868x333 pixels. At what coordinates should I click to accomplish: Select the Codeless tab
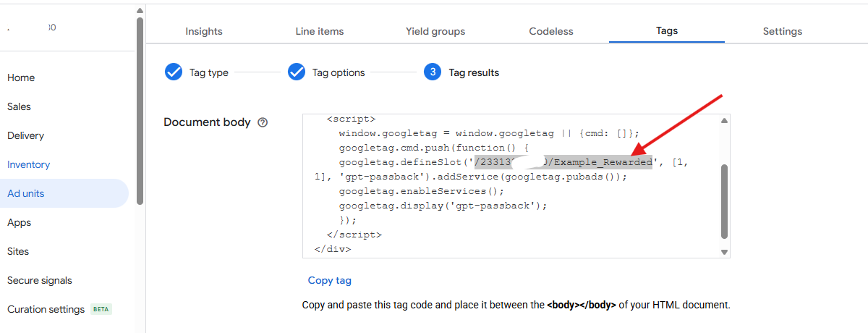tap(551, 31)
